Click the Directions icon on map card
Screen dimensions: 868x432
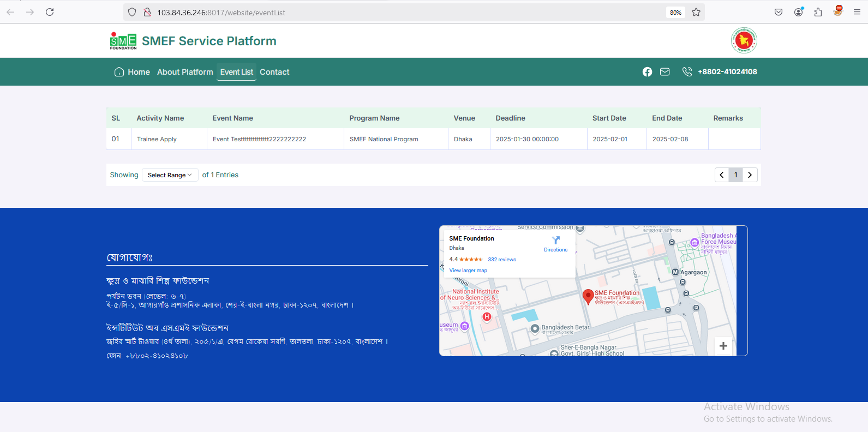pyautogui.click(x=556, y=241)
